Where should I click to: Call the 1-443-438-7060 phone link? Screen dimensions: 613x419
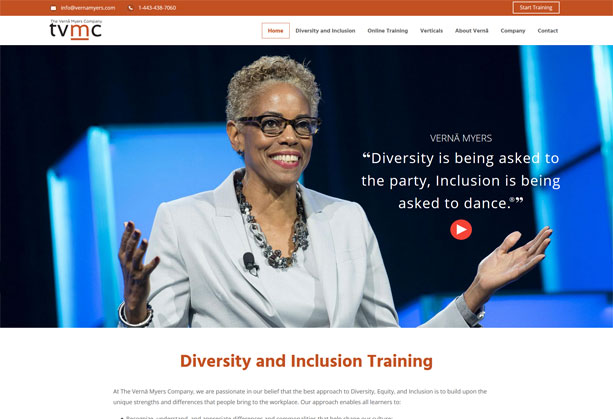[157, 8]
